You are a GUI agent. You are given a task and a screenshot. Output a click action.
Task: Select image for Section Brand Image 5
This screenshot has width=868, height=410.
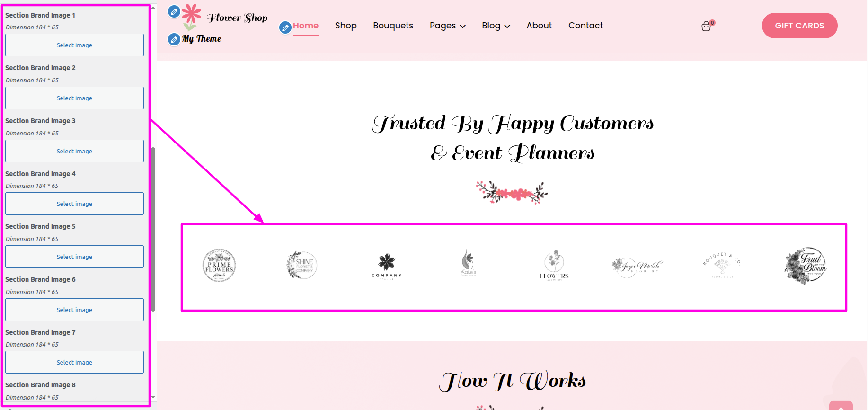click(x=74, y=257)
